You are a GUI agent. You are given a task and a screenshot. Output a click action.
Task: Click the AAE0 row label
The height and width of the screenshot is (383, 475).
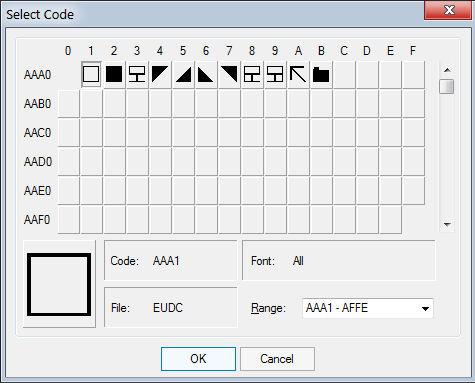tap(37, 191)
